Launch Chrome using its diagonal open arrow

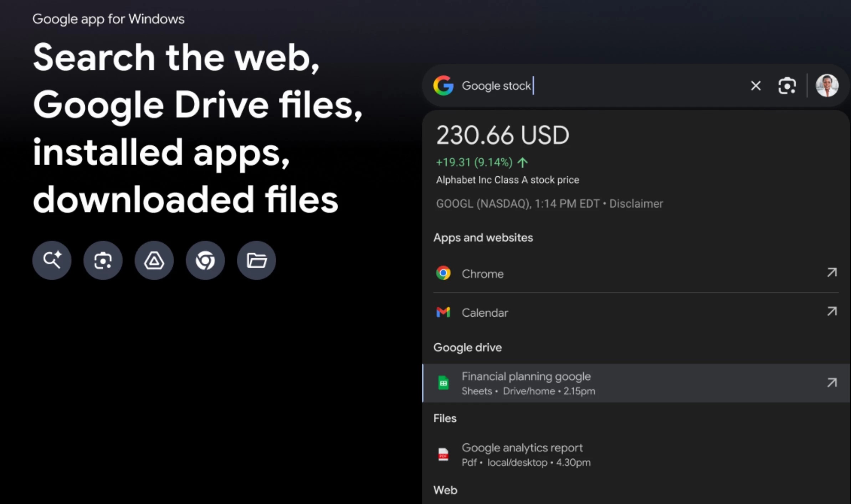[832, 272]
